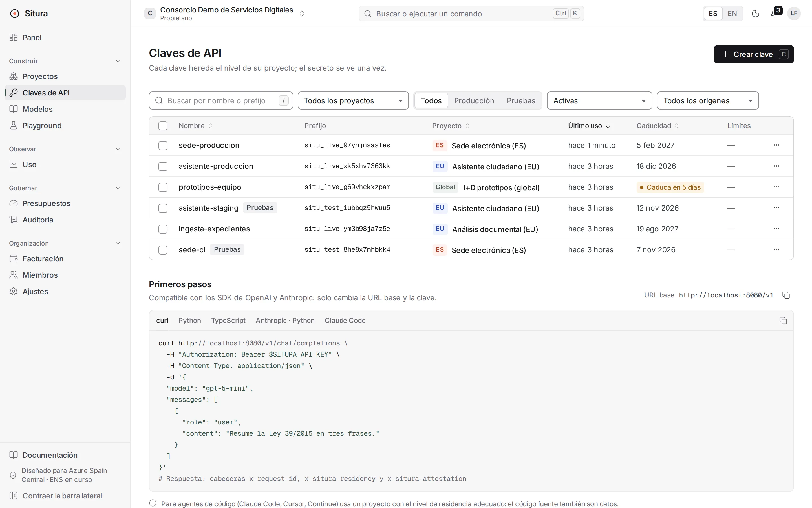Check the ingesta-expedientes row checkbox
This screenshot has width=812, height=508.
pos(163,229)
